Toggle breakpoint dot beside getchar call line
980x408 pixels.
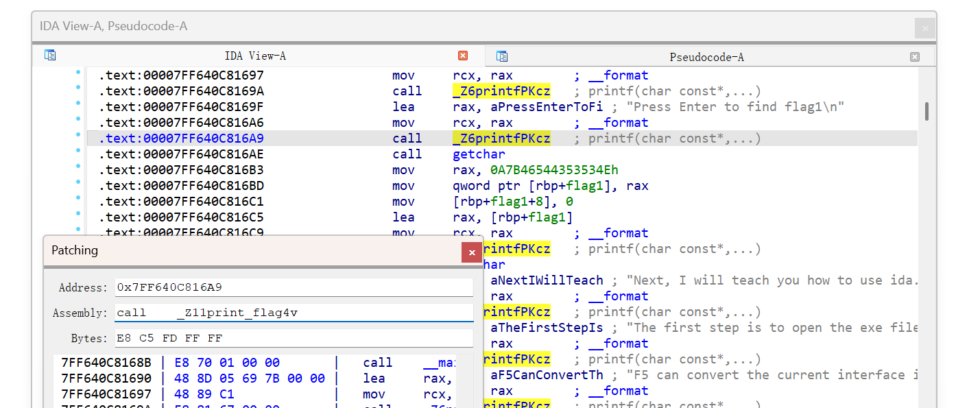coord(78,154)
